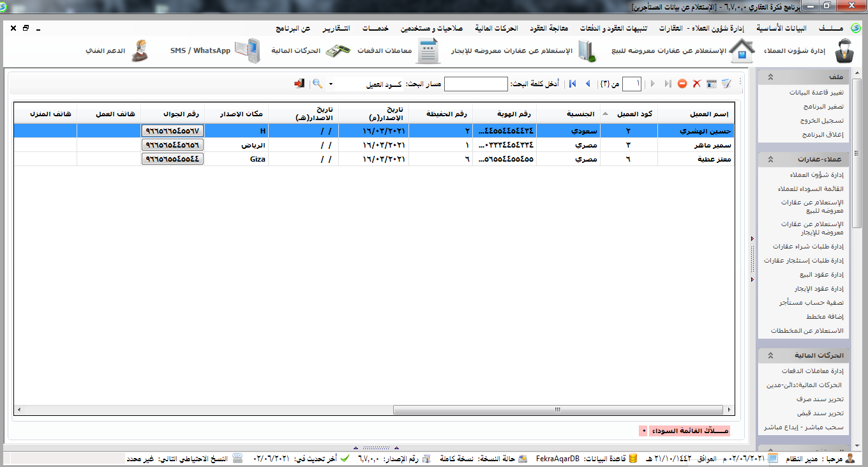Screen dimensions: 868x467
Task: Click the house icon for properties for sale
Action: click(x=740, y=51)
